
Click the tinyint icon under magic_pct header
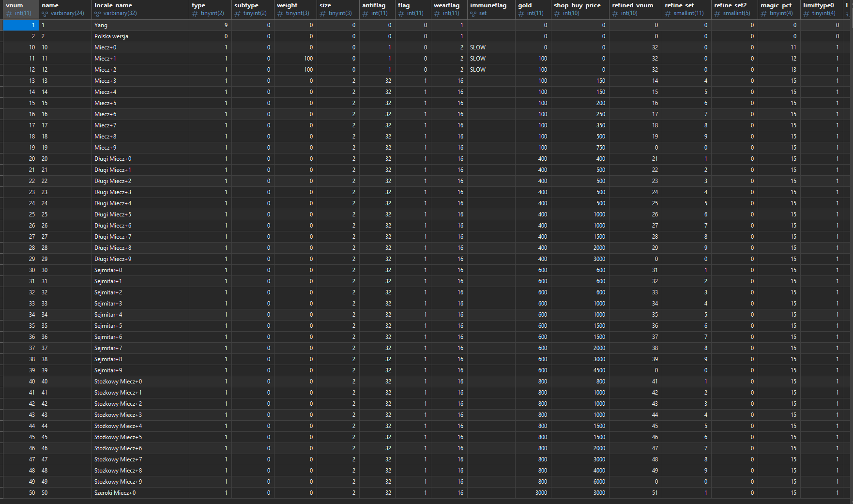tap(764, 14)
